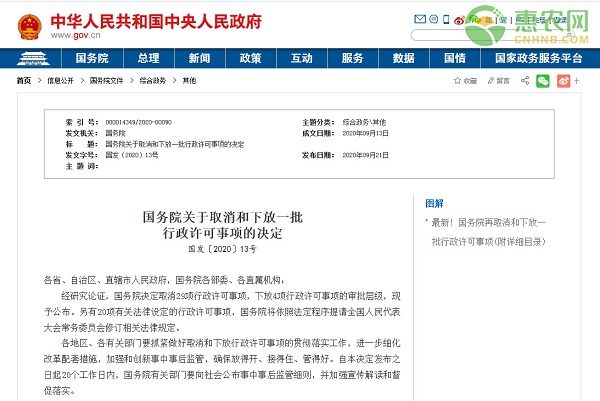This screenshot has width=600, height=401.
Task: Click the www.gov.cn site address
Action: (x=75, y=35)
